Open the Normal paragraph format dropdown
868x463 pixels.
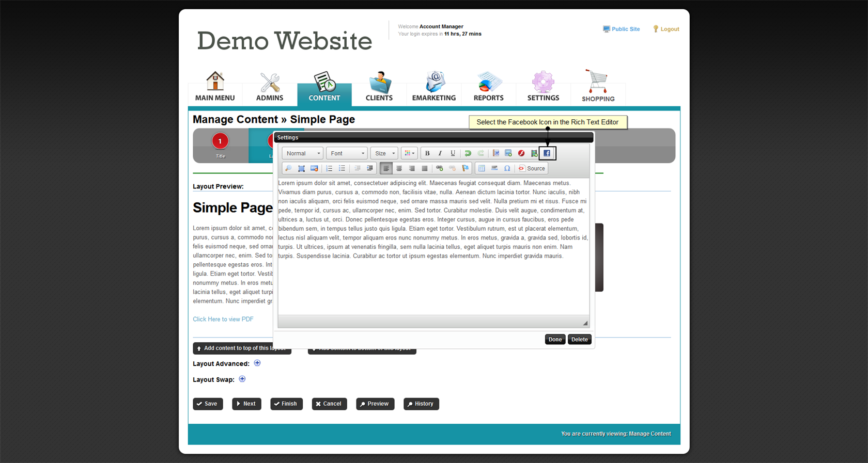[303, 153]
